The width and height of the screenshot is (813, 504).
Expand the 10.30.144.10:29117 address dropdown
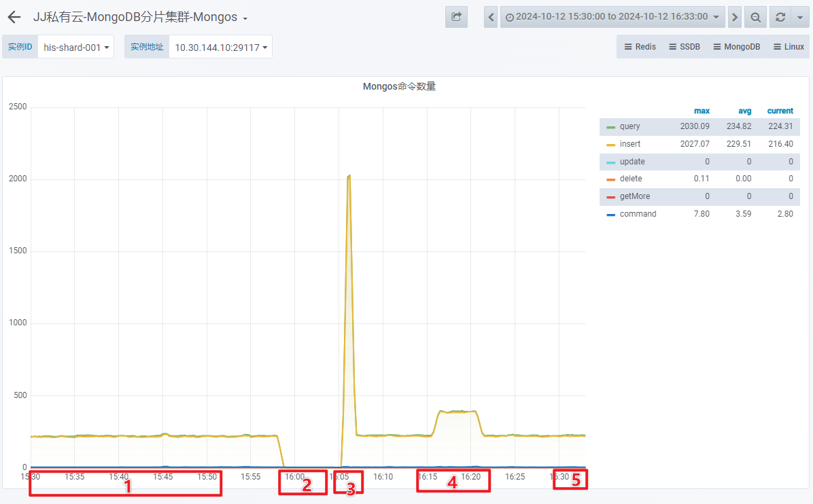(x=220, y=47)
